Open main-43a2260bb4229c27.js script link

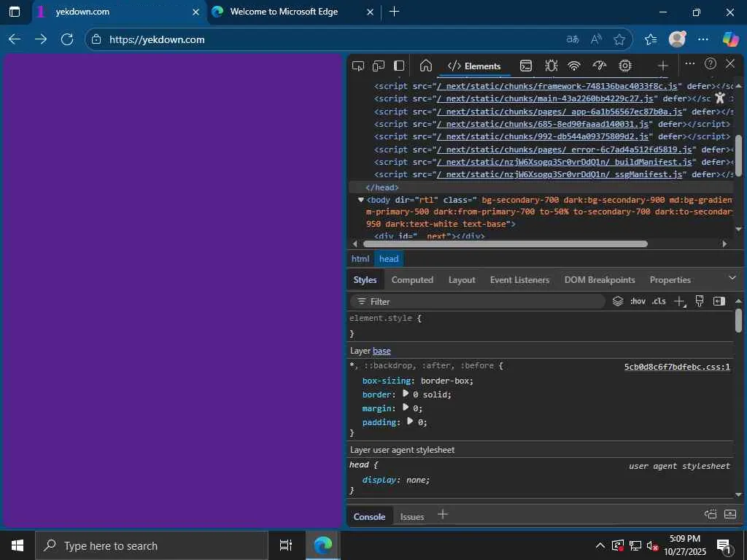tap(545, 98)
